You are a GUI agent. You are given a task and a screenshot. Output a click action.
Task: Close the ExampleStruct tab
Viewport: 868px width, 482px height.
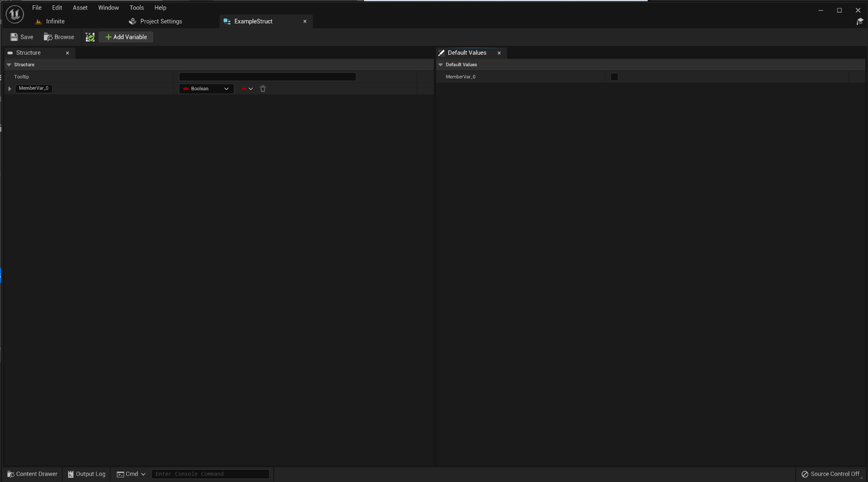305,21
